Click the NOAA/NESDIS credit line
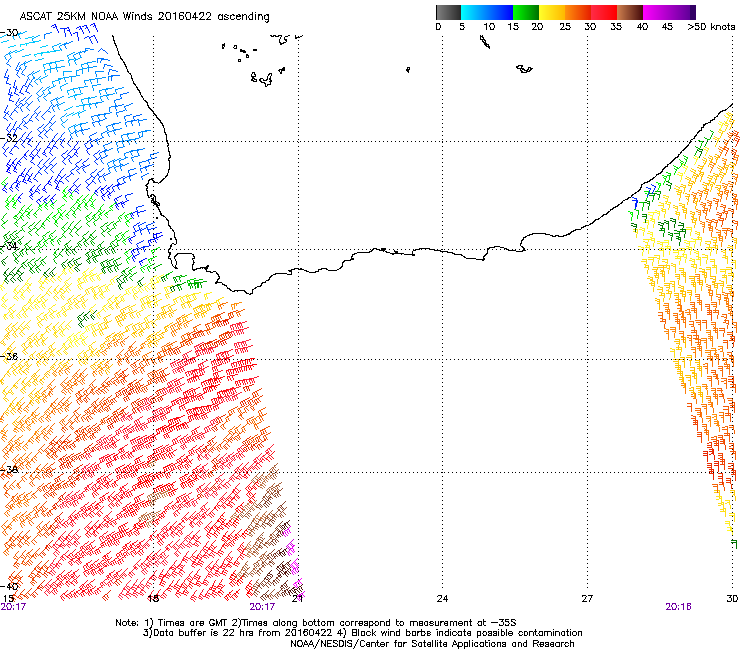The image size is (740, 650). pyautogui.click(x=432, y=644)
